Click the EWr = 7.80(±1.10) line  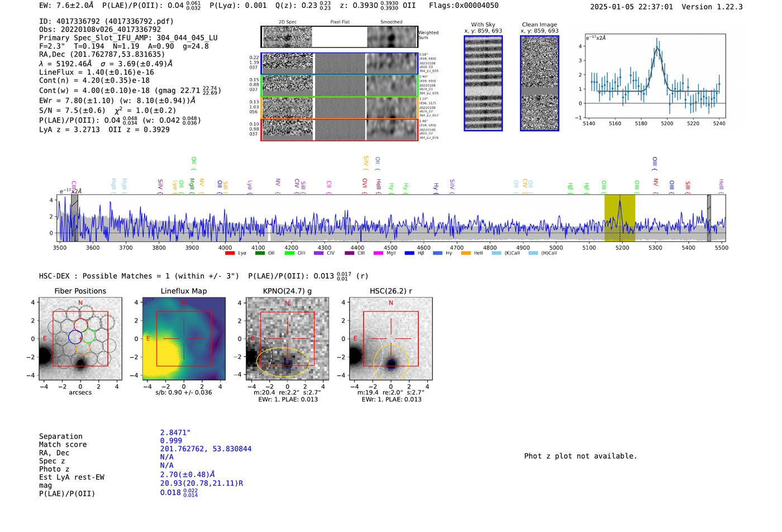point(117,100)
